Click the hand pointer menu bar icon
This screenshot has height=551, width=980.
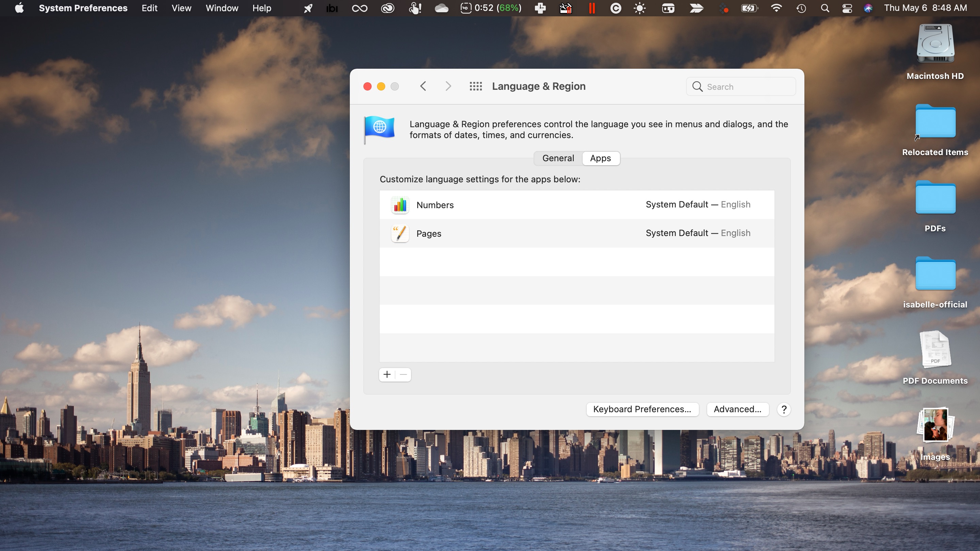coord(415,8)
